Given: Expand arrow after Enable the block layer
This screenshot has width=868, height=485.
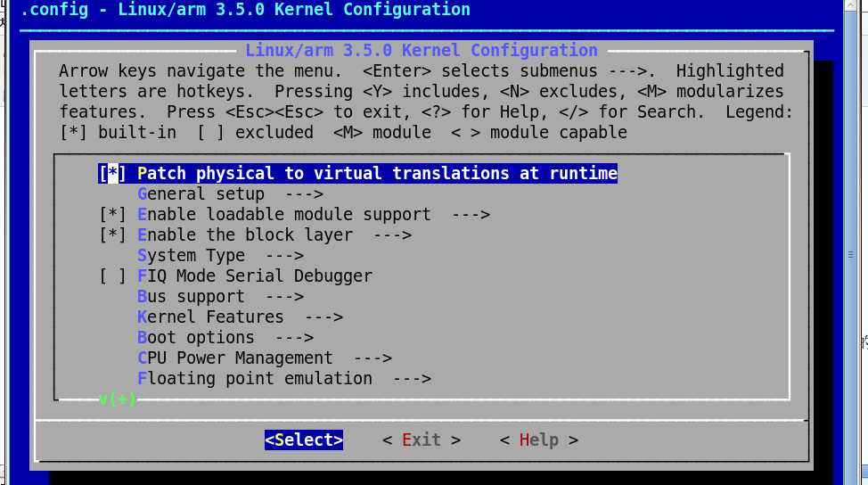Looking at the screenshot, I should coord(392,234).
